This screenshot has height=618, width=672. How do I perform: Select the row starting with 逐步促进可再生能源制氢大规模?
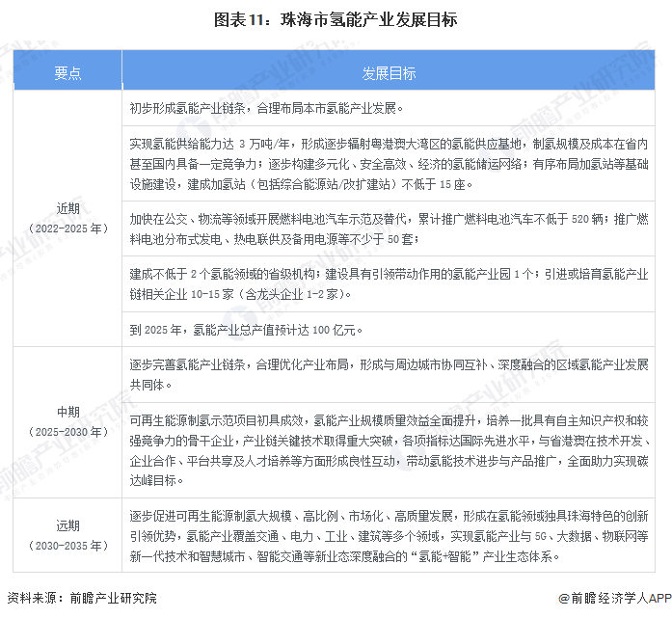click(389, 536)
